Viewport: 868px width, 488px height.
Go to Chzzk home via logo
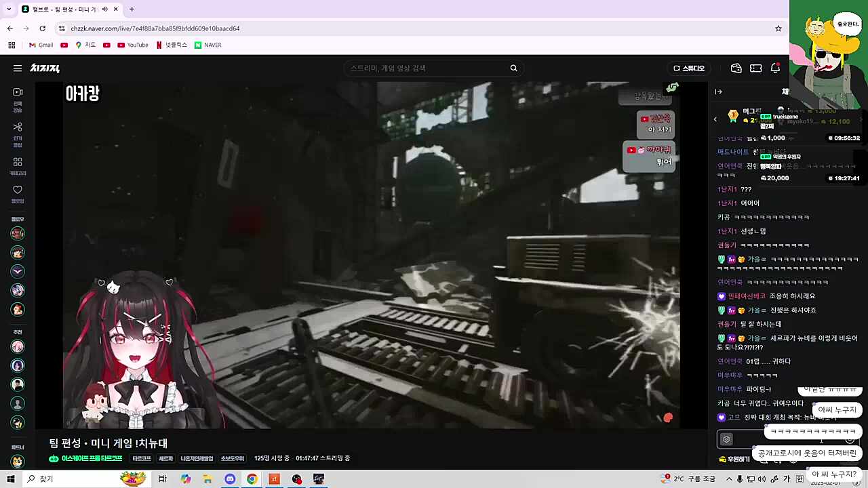(45, 68)
